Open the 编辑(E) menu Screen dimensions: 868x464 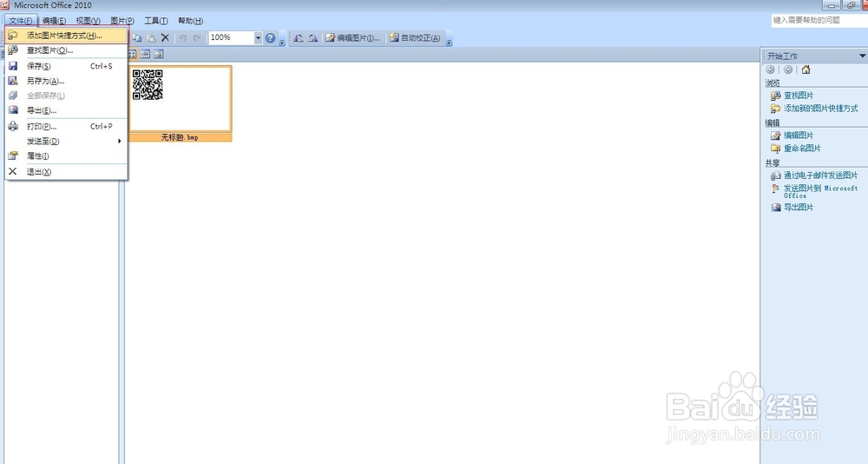click(54, 21)
